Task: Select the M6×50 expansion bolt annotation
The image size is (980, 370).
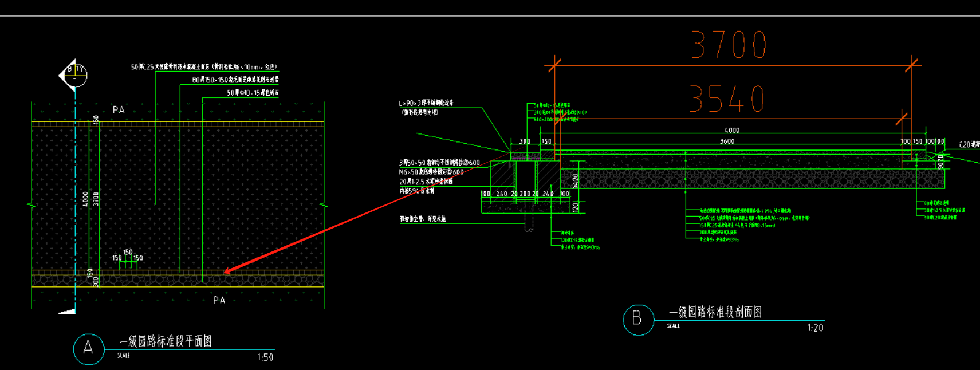Action: tap(431, 172)
